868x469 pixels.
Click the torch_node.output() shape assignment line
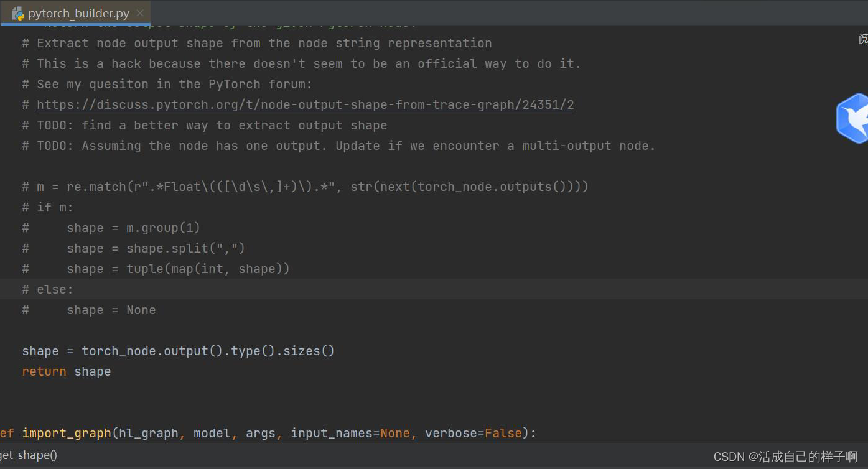[x=178, y=350]
